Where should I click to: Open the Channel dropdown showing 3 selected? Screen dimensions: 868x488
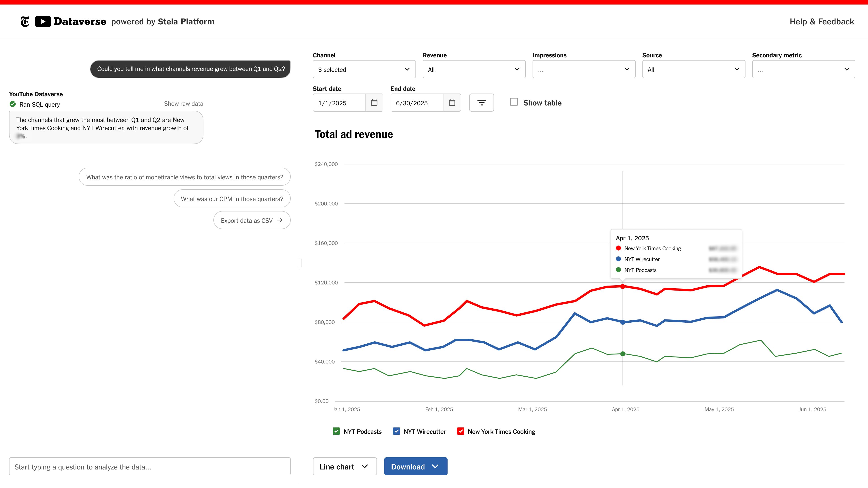pyautogui.click(x=364, y=69)
